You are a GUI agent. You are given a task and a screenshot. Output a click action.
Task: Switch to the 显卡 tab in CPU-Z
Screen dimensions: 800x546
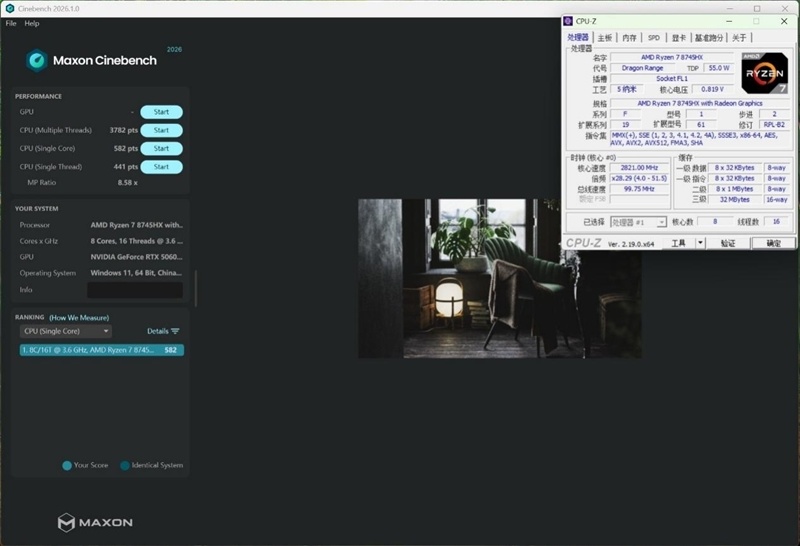click(679, 38)
